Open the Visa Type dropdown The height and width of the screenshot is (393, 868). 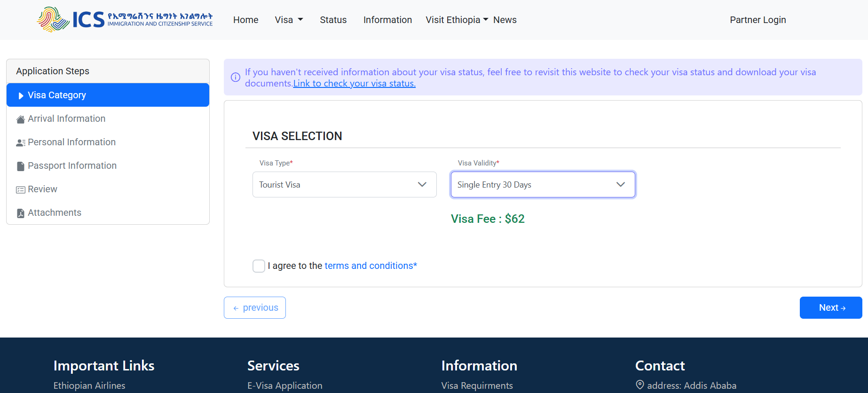pyautogui.click(x=345, y=185)
